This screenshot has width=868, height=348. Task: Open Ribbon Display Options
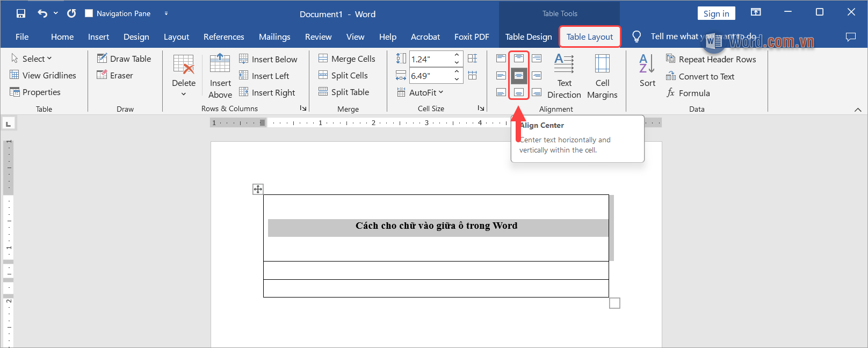tap(756, 12)
